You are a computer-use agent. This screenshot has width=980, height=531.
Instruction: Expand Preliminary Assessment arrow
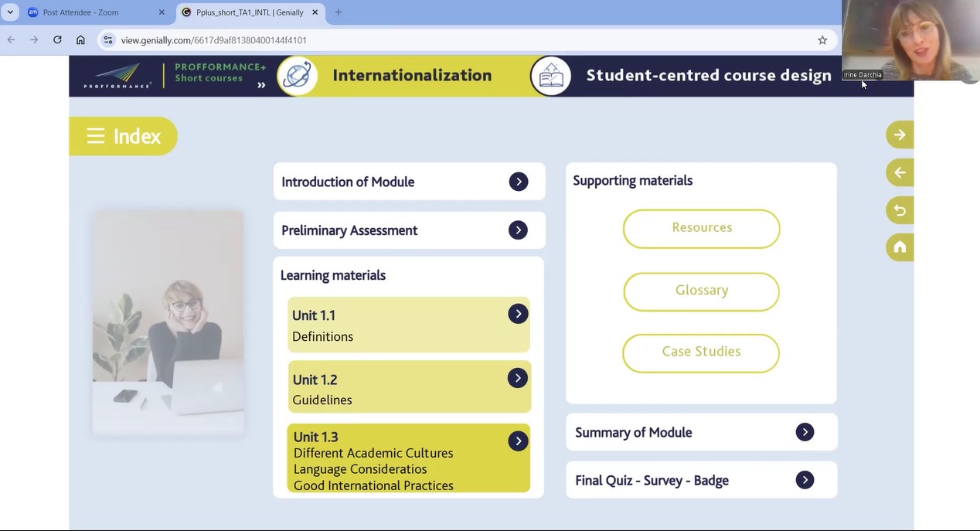click(519, 230)
